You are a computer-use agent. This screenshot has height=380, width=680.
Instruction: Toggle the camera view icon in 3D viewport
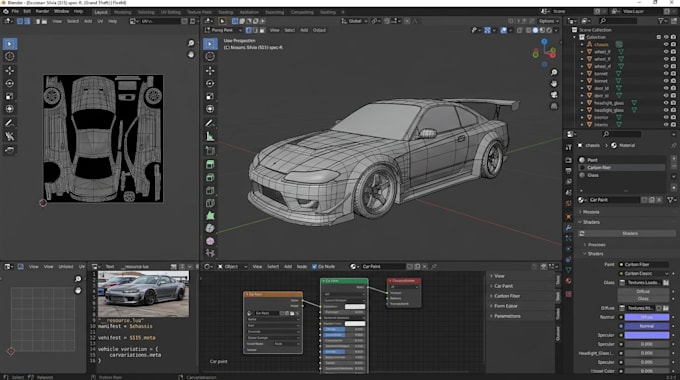pyautogui.click(x=554, y=95)
